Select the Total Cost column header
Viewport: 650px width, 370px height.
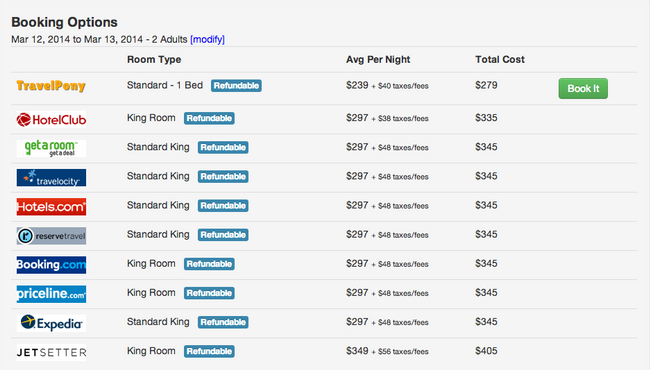(x=500, y=60)
